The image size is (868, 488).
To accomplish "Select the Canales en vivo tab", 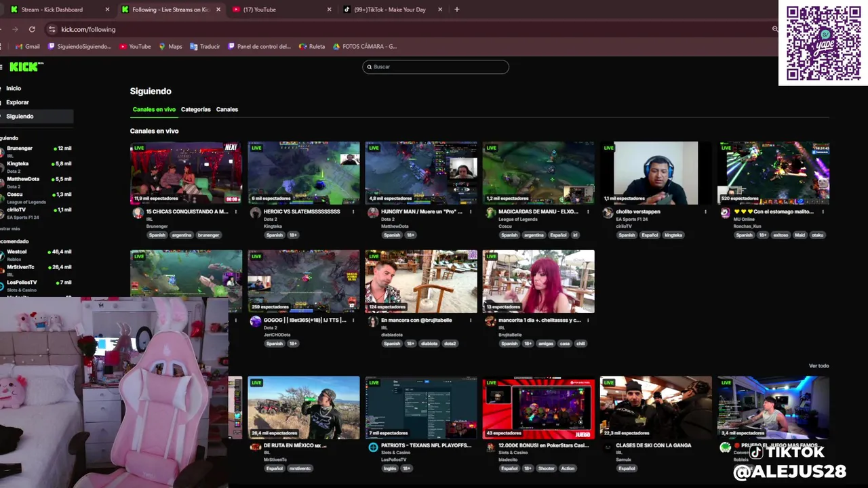I will (x=154, y=109).
